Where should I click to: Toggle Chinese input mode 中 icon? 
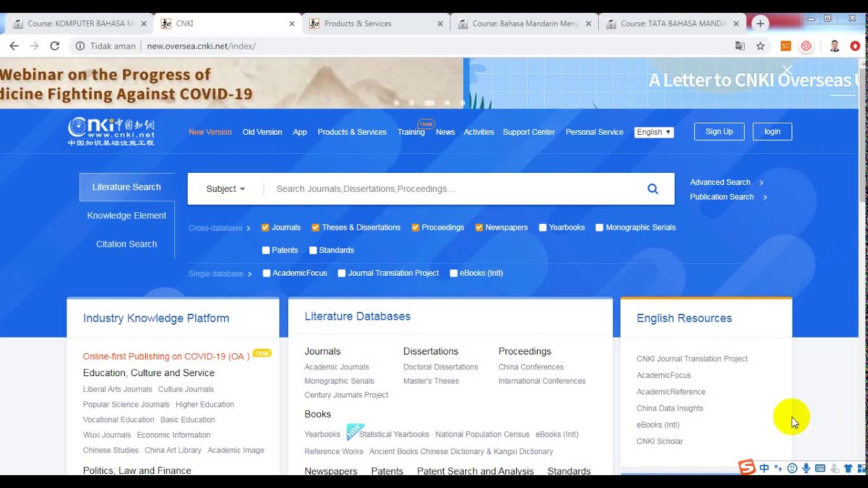point(764,468)
